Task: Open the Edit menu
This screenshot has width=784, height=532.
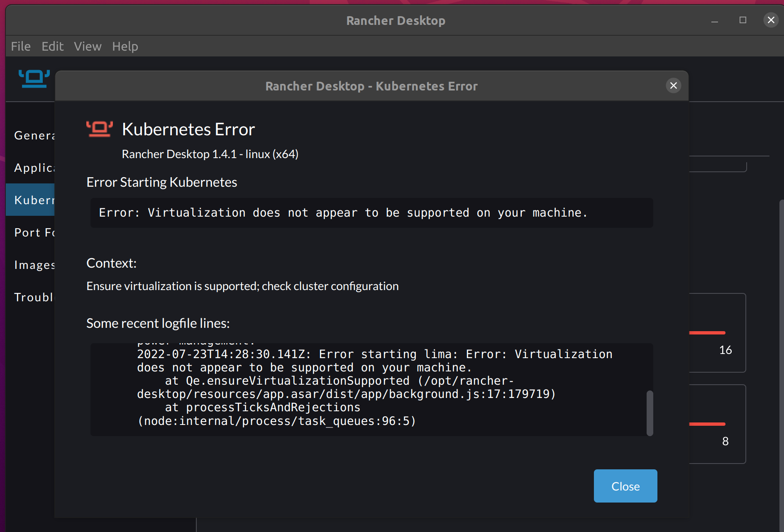Action: [53, 46]
